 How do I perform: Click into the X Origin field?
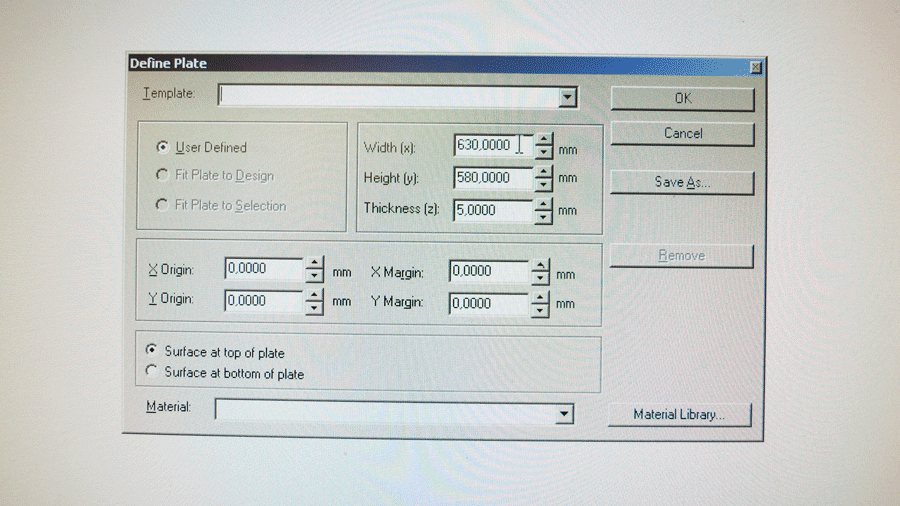pos(265,269)
